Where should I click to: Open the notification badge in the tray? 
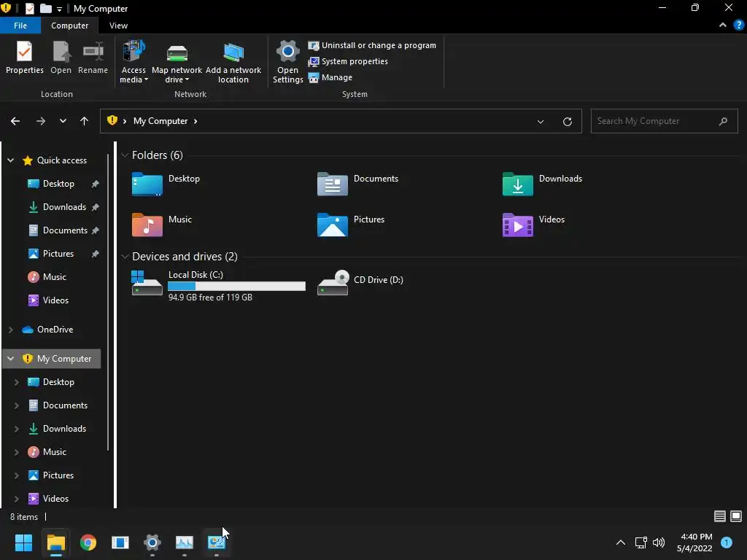[727, 542]
